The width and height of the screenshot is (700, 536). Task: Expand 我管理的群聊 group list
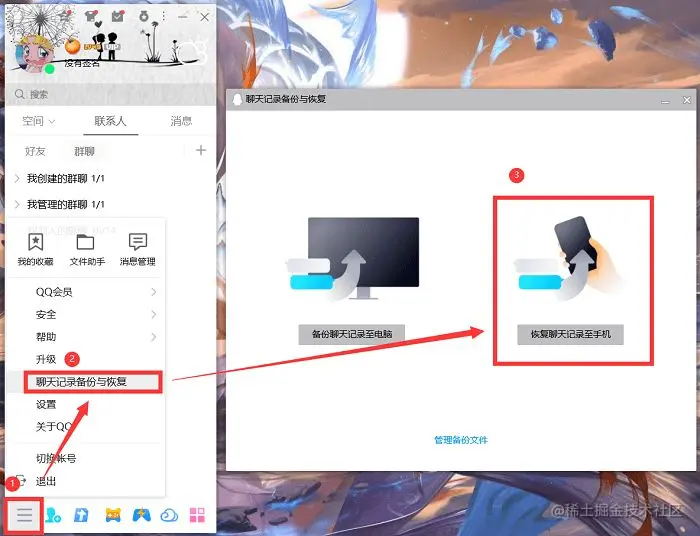click(17, 204)
